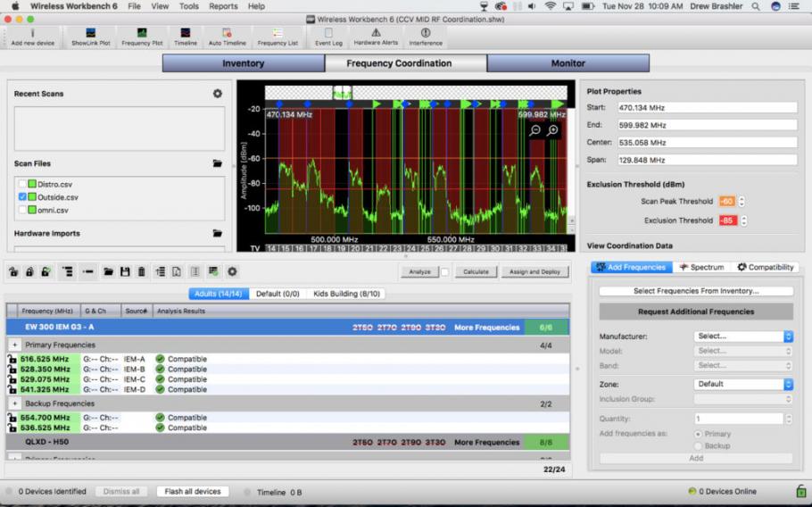
Task: Click the Start frequency field
Action: [707, 108]
